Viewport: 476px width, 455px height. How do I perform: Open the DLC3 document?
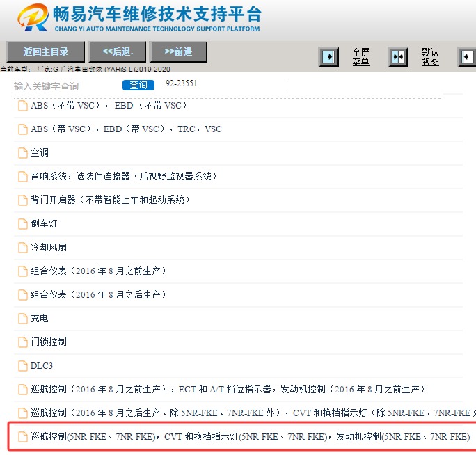tap(42, 366)
